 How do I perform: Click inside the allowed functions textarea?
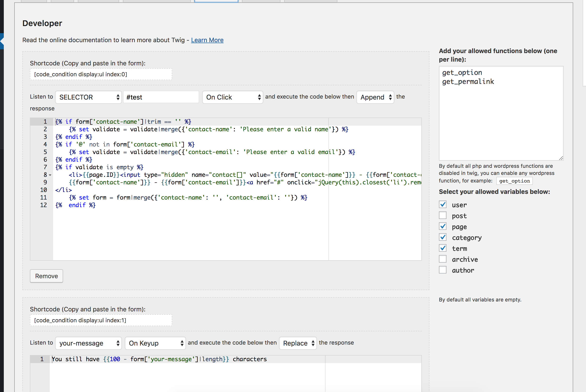[500, 113]
